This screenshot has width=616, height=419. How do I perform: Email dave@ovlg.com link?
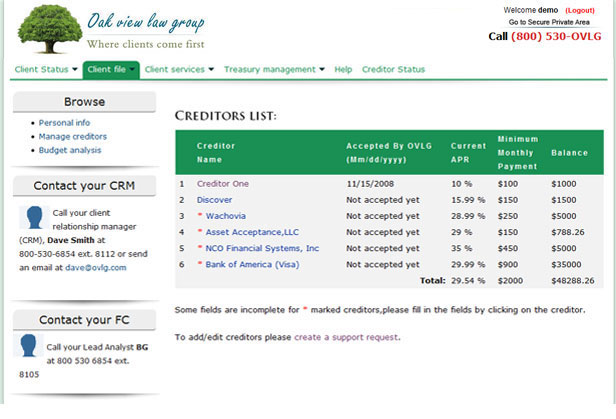coord(96,268)
